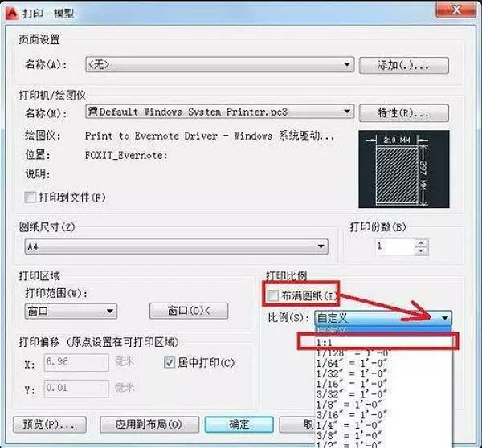482x448 pixels.
Task: Choose 1/64" = 1'-0" scale option
Action: (x=352, y=363)
